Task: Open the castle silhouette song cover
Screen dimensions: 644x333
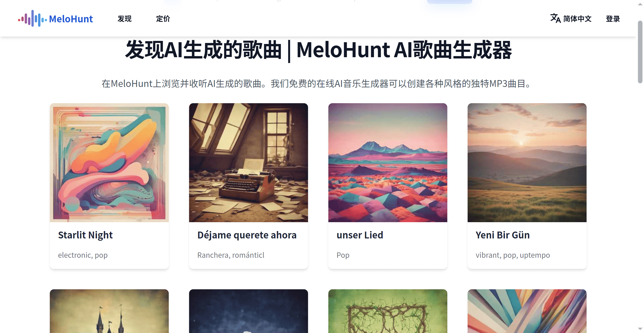Action: coord(109,311)
